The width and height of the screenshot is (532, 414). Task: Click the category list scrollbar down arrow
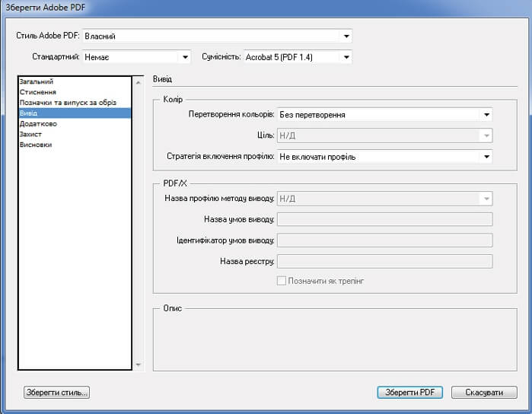(138, 365)
